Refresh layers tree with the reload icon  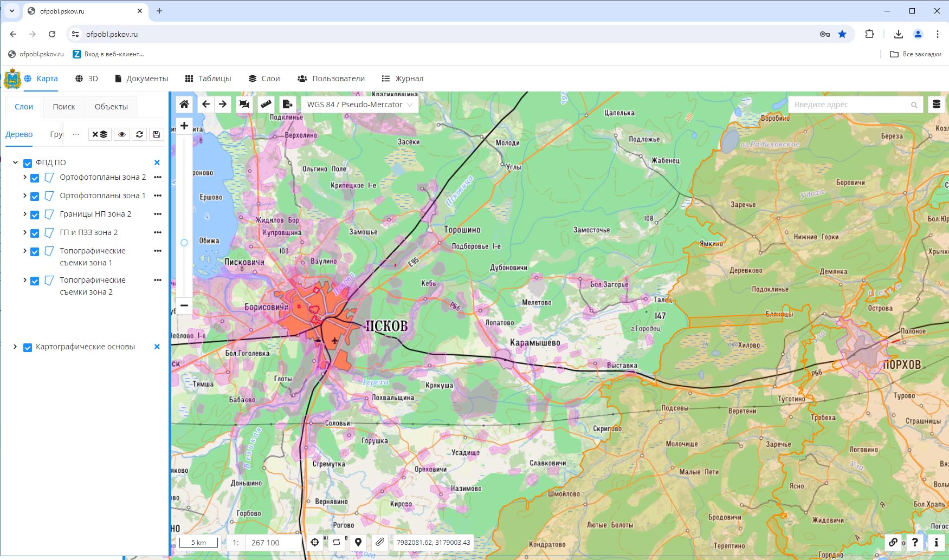tap(139, 134)
